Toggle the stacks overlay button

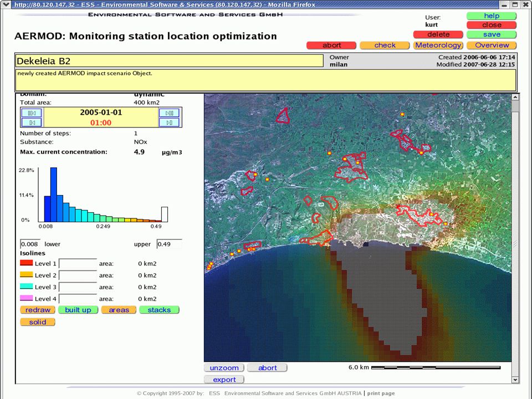159,310
